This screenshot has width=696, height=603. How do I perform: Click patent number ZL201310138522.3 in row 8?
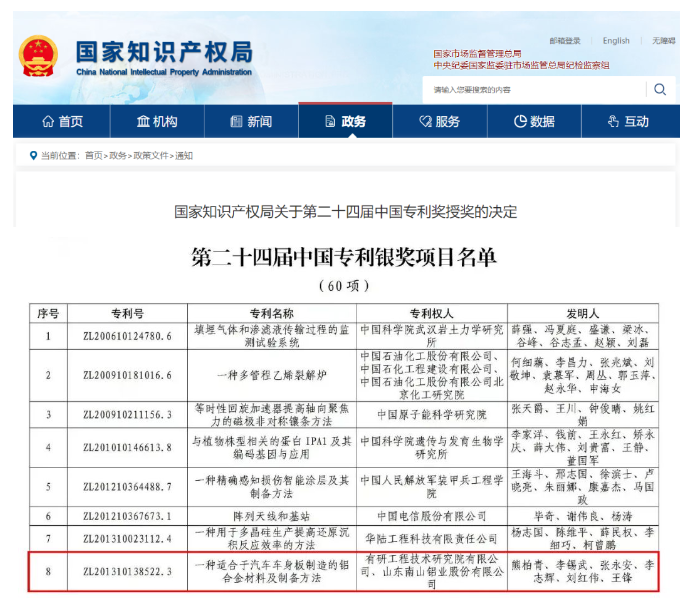128,571
